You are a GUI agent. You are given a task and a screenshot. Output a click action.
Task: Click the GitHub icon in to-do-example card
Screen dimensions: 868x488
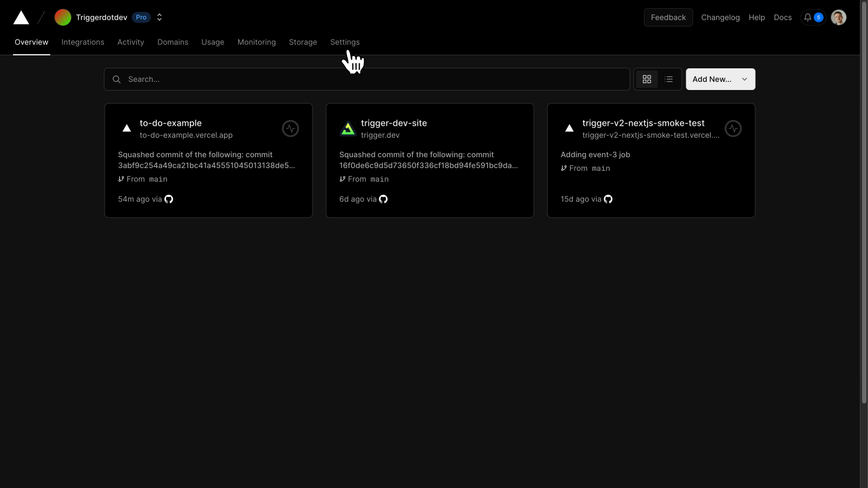(x=169, y=199)
